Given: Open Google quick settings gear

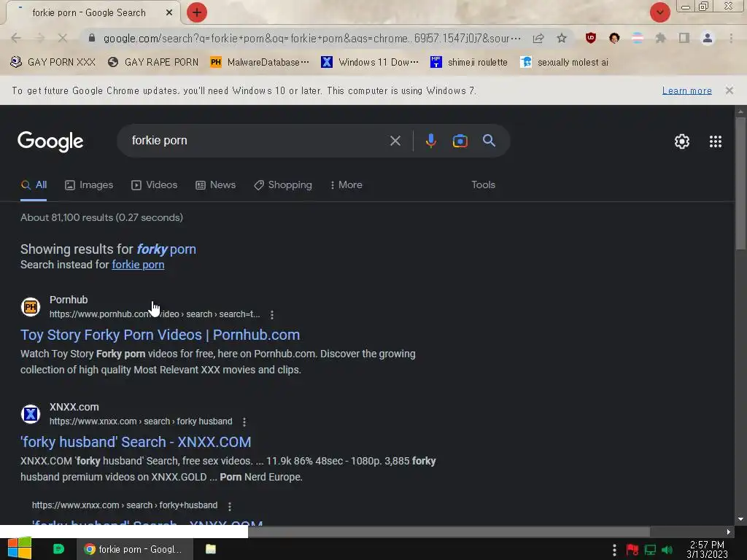Looking at the screenshot, I should tap(682, 141).
